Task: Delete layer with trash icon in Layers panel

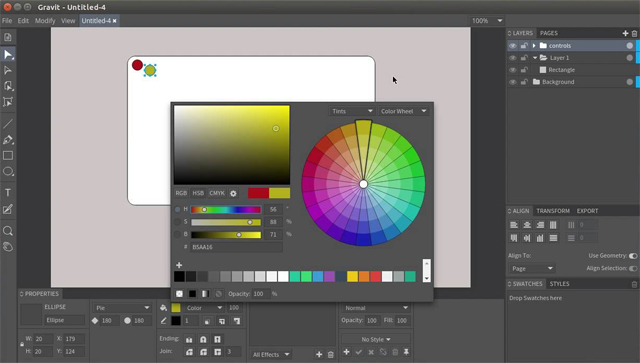Action: [x=634, y=33]
